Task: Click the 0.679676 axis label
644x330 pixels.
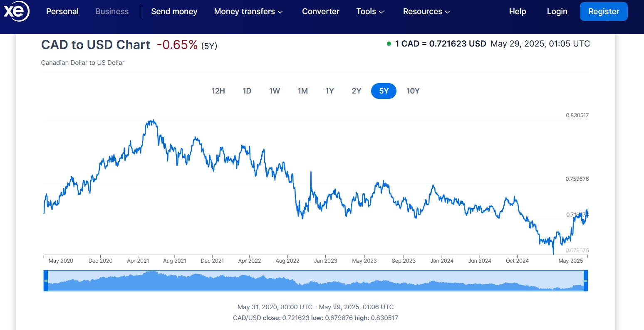Action: click(577, 250)
